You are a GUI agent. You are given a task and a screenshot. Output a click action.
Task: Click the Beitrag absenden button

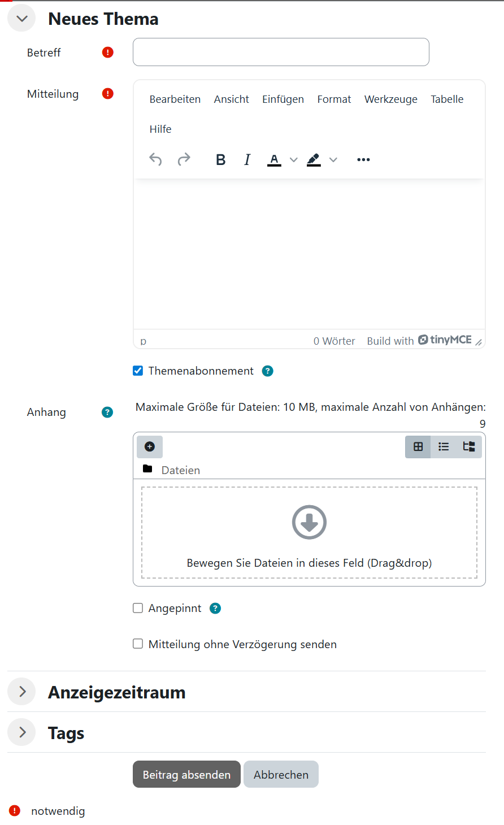pos(186,775)
